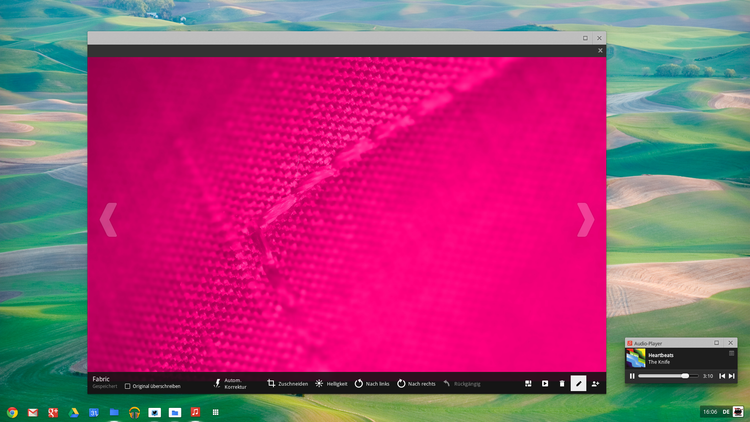Pause the track in Audio Player
This screenshot has width=750, height=422.
pyautogui.click(x=632, y=376)
